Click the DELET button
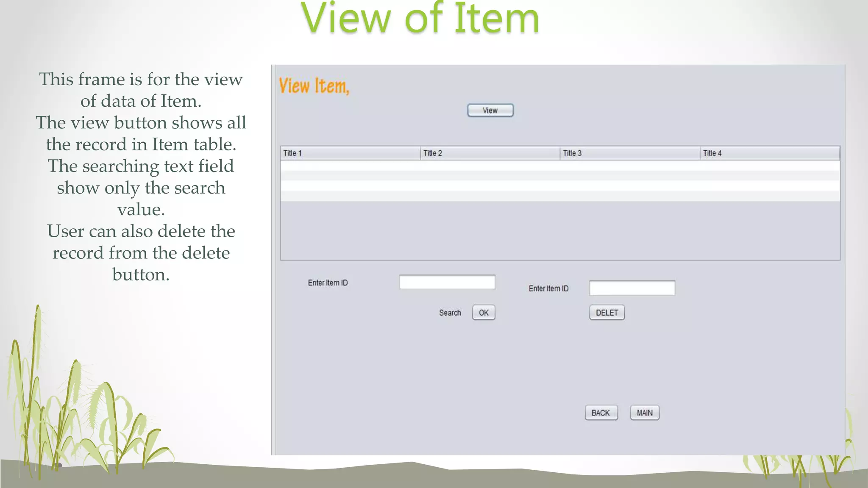Viewport: 868px width, 488px height. pyautogui.click(x=607, y=313)
